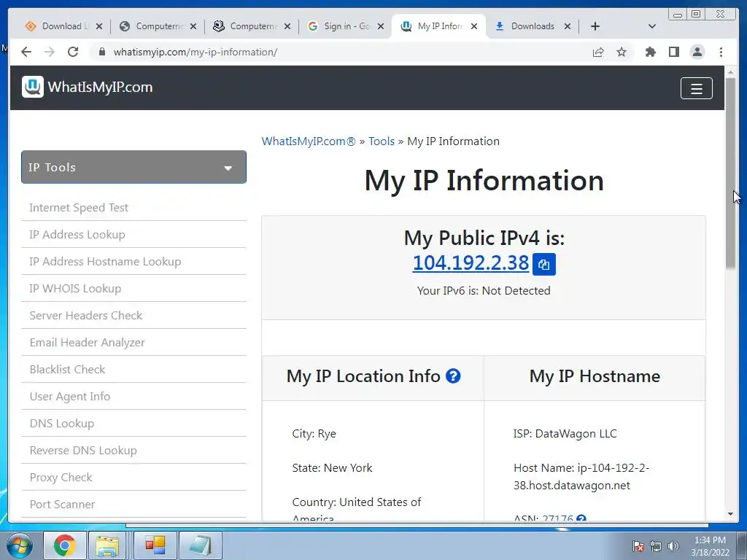Screen dimensions: 747x560
Task: Open the hamburger navigation menu
Action: pyautogui.click(x=697, y=88)
